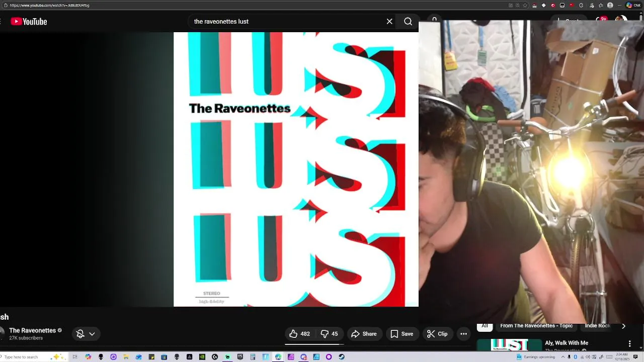Dislike the video with 45 dislikes
Image resolution: width=644 pixels, height=362 pixels.
(329, 334)
